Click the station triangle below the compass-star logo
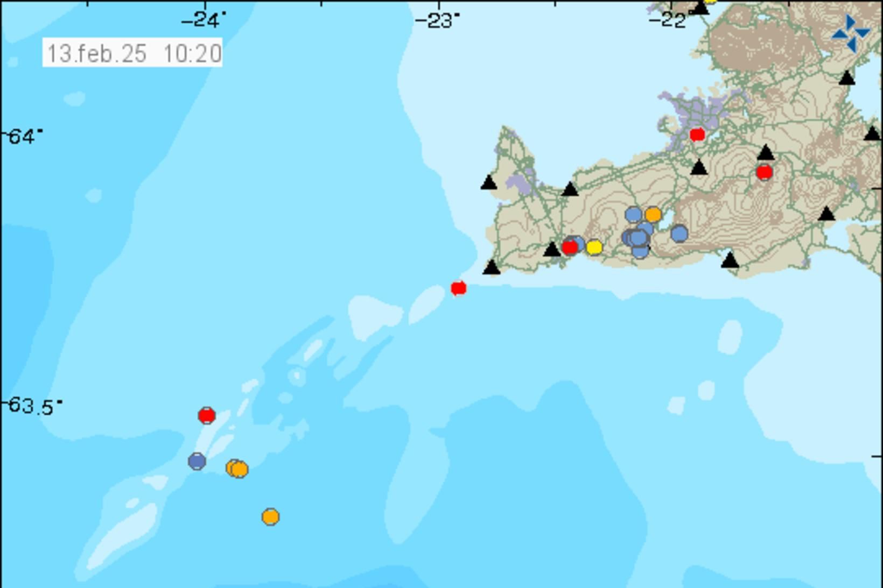Screen dimensions: 883x588 (847, 77)
